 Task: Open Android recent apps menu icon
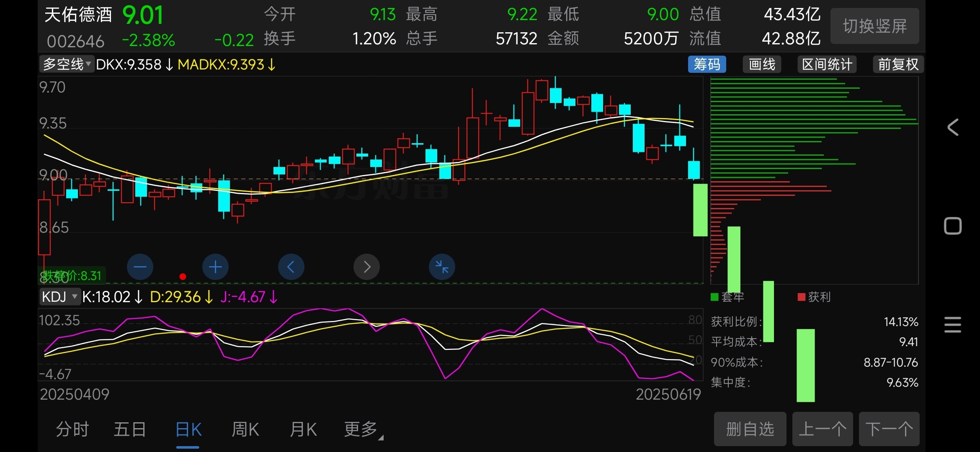tap(953, 325)
